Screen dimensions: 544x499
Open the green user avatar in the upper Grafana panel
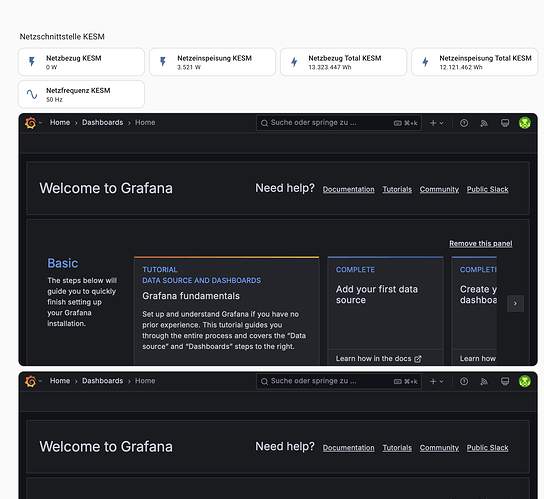point(525,123)
